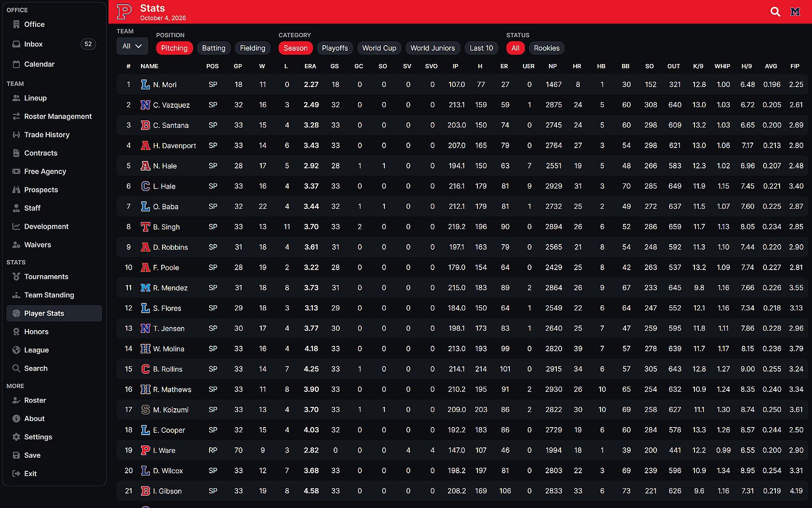Click the M team logo in header
The width and height of the screenshot is (812, 508).
(x=795, y=12)
